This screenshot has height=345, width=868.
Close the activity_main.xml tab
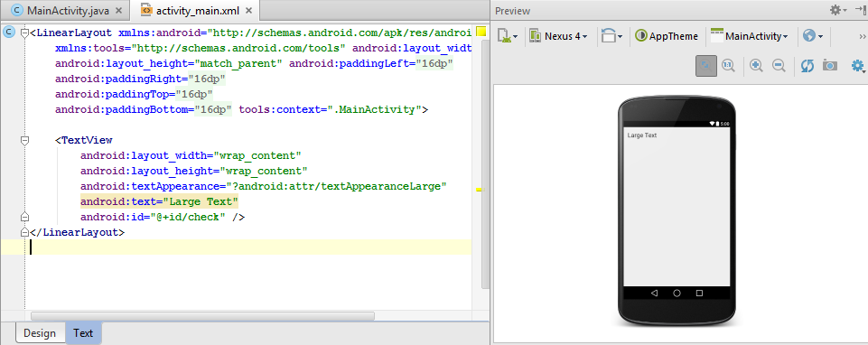coord(248,11)
